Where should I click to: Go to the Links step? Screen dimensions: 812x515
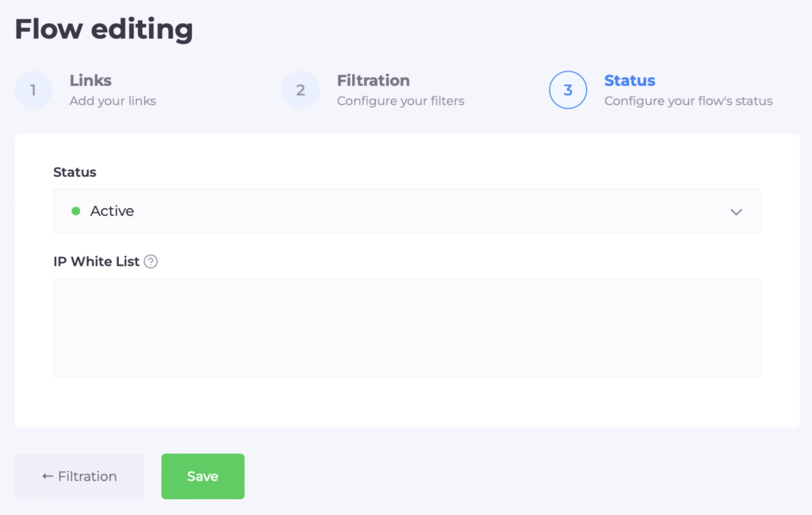[91, 80]
